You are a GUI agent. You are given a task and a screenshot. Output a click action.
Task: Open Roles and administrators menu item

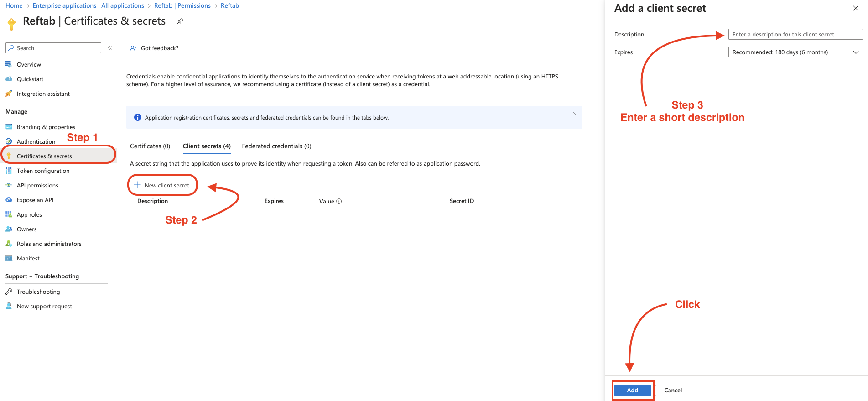pos(49,244)
